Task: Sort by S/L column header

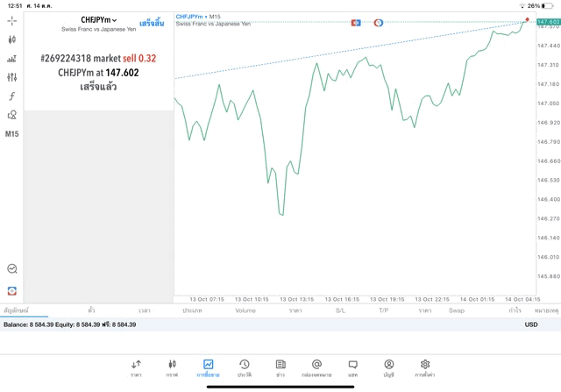Action: [x=341, y=310]
